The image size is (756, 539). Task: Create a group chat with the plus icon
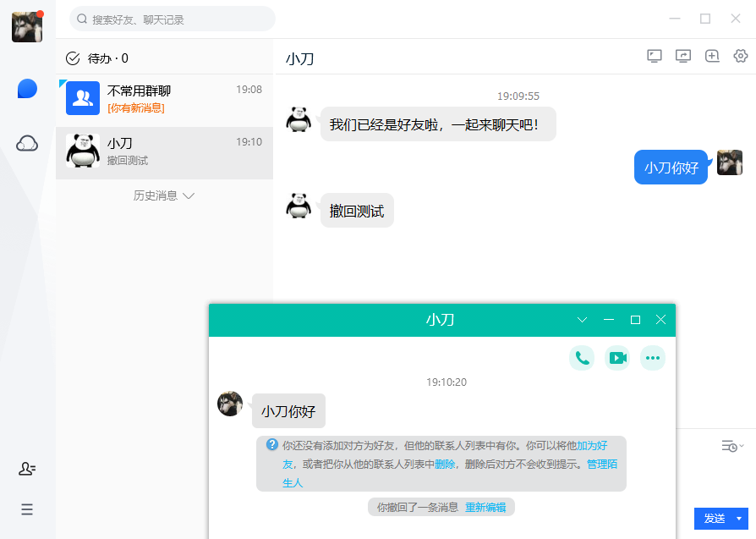click(712, 55)
